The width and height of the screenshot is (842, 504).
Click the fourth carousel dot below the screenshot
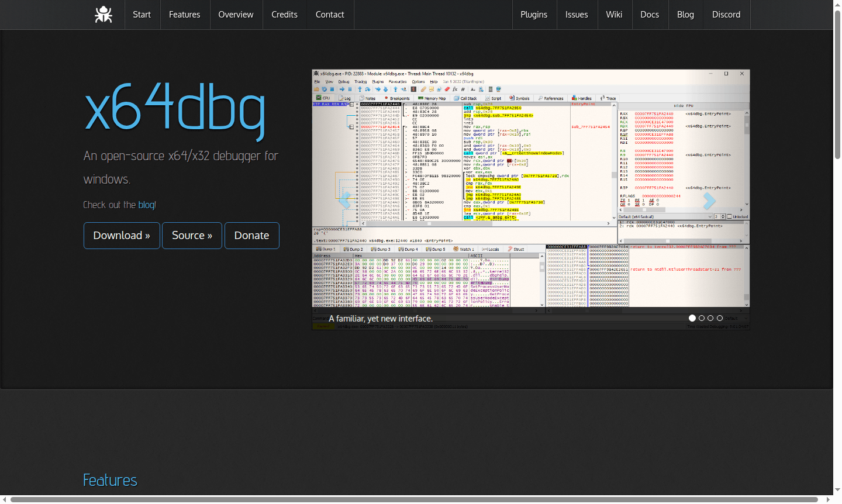[720, 317]
